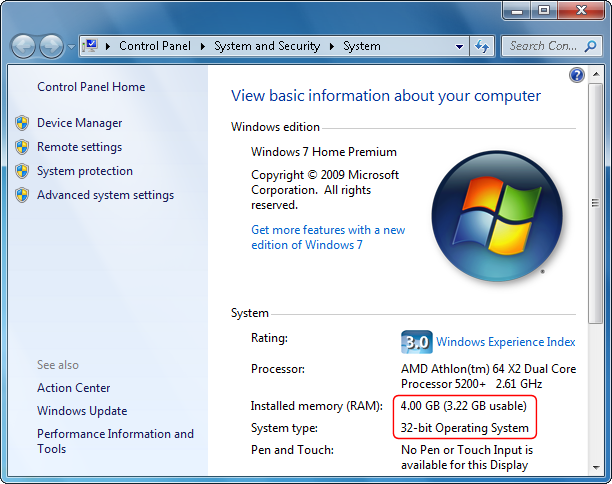Click the Windows Experience Index 3.0 rating badge
Viewport: 612px width, 484px height.
tap(415, 342)
